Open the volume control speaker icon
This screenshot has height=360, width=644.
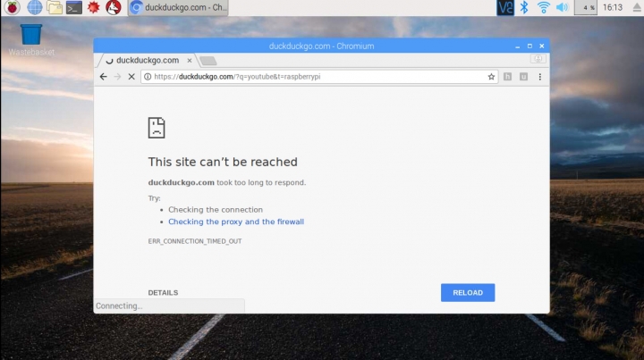(x=562, y=7)
